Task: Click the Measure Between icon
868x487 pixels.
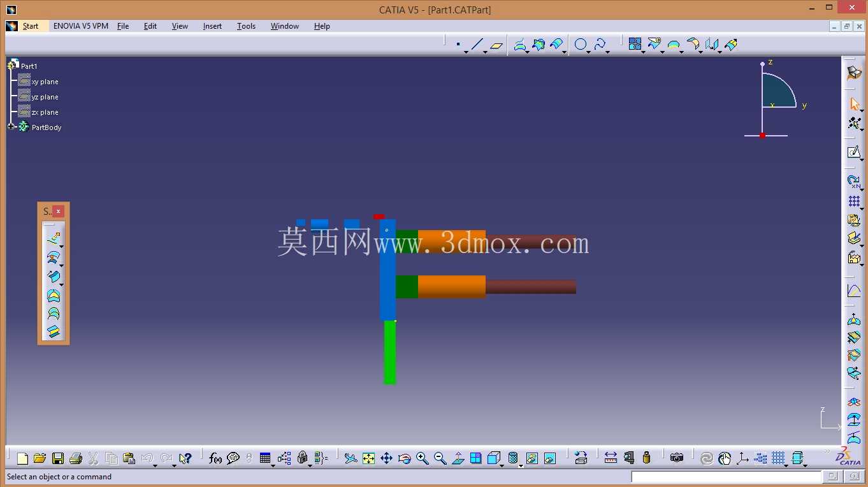Action: (611, 458)
